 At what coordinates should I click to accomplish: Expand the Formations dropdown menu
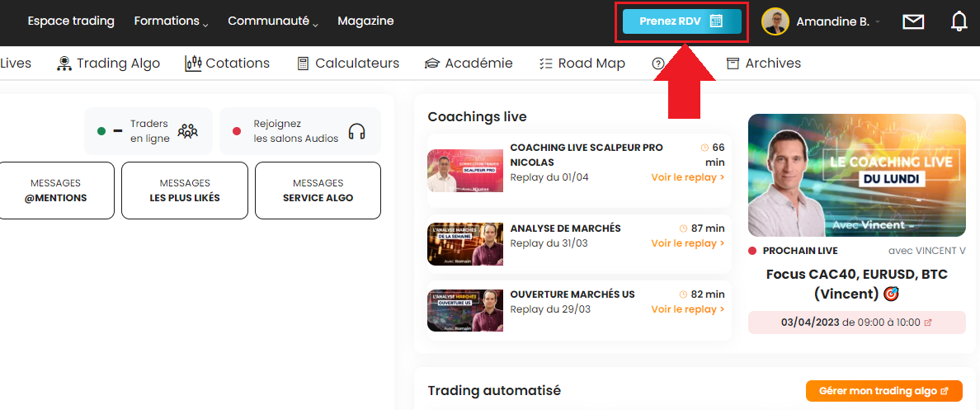171,21
